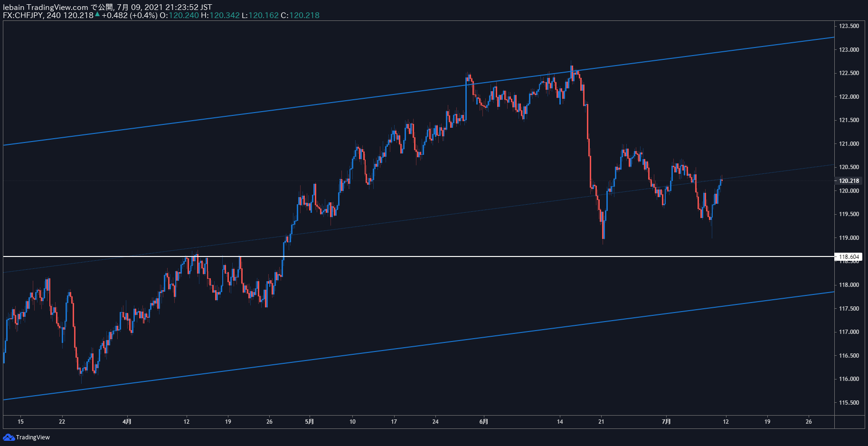The image size is (868, 446).
Task: Click the 15 date label on time axis
Action: [x=20, y=421]
